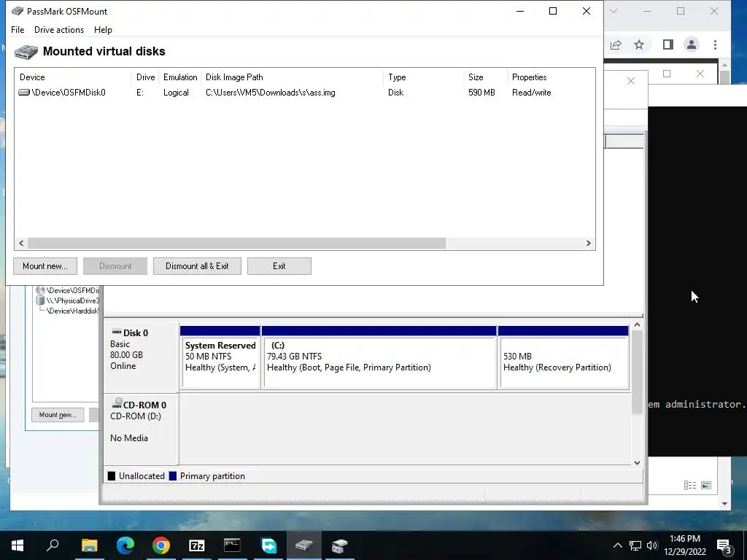This screenshot has height=560, width=747.
Task: Select the 530 MB Recovery Partition
Action: [564, 363]
